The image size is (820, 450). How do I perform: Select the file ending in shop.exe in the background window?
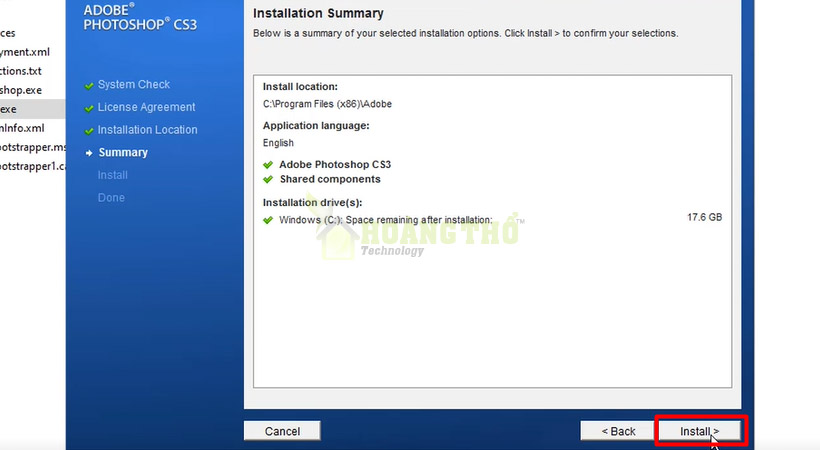(x=21, y=90)
